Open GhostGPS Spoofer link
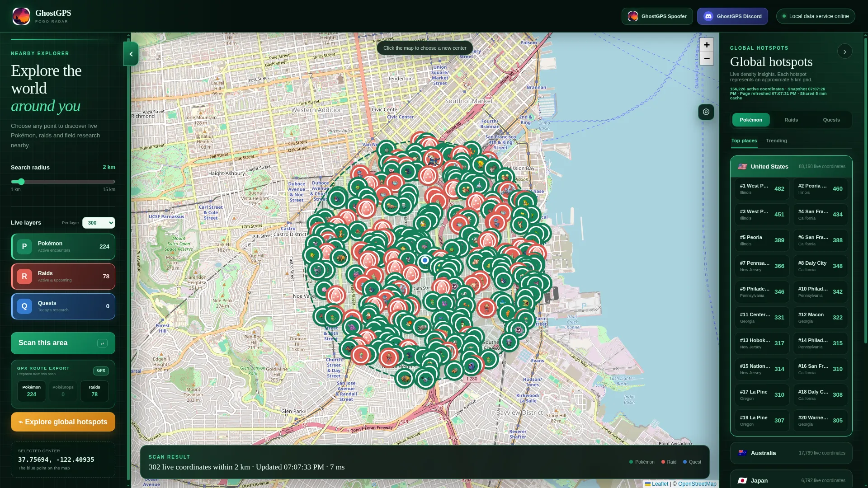This screenshot has height=488, width=868. coord(657,16)
